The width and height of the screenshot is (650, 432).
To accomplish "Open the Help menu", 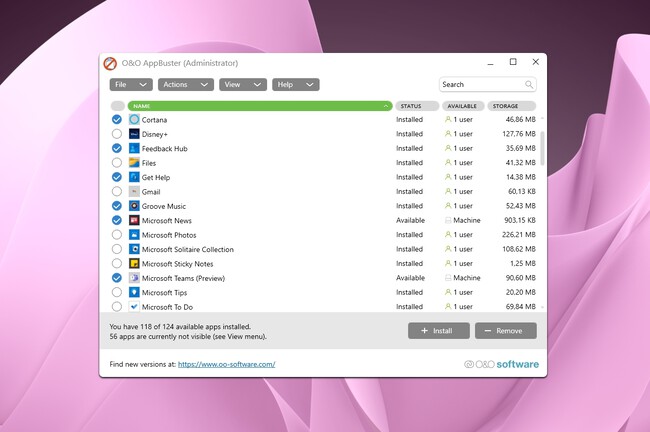I will click(x=295, y=85).
